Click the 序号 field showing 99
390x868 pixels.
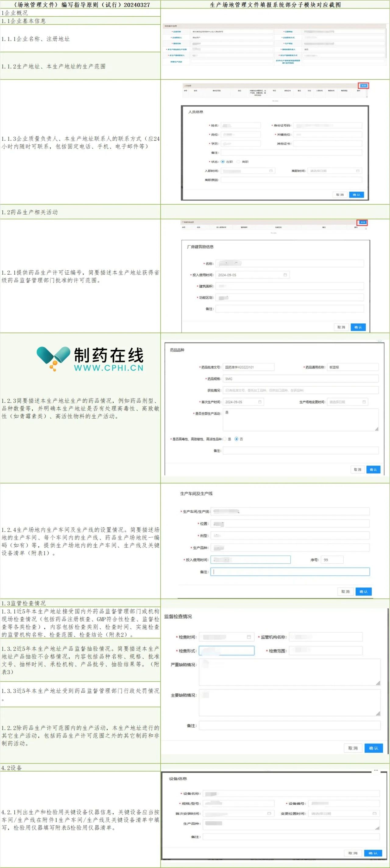tap(332, 560)
